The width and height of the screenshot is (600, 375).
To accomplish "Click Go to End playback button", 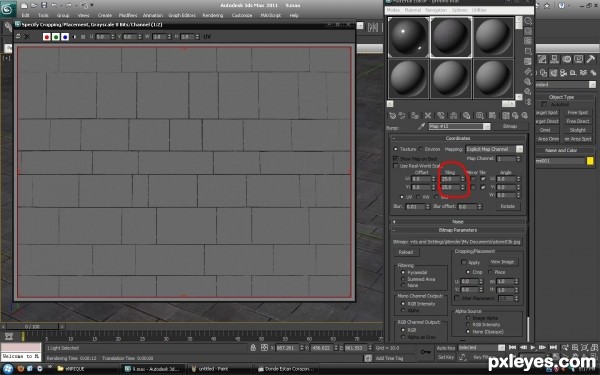I will pos(553,347).
